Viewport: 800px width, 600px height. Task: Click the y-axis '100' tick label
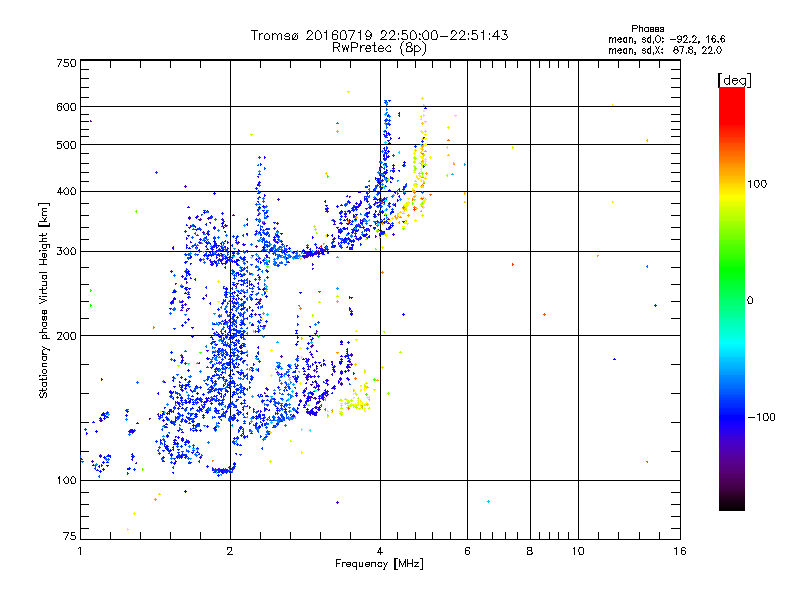(66, 481)
